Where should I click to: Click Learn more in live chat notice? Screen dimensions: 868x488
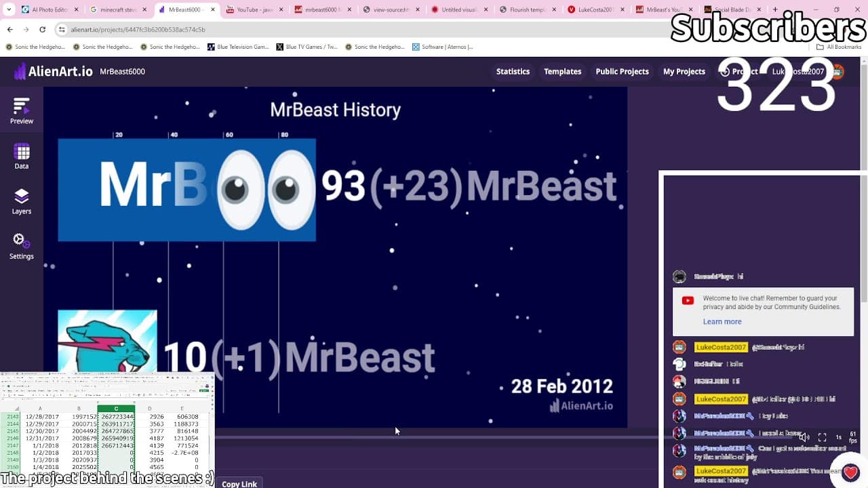tap(722, 322)
